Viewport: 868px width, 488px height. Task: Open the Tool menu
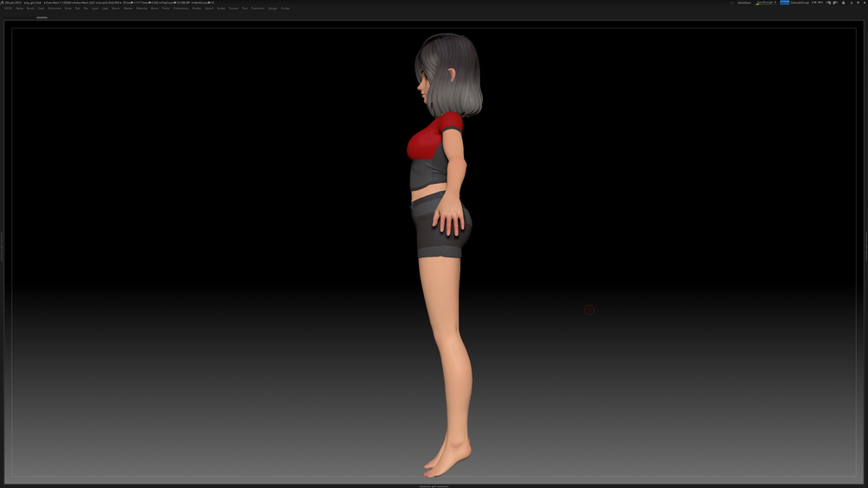point(244,9)
